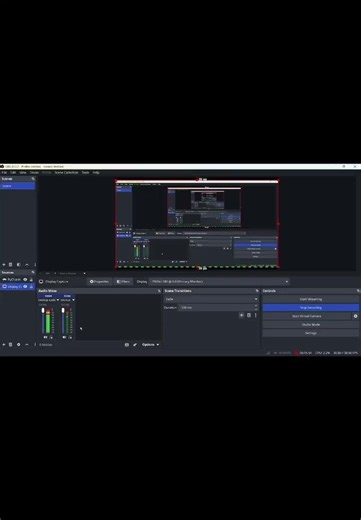Open virtual camera settings gear icon
Viewport: 361px width, 520px height.
[355, 316]
